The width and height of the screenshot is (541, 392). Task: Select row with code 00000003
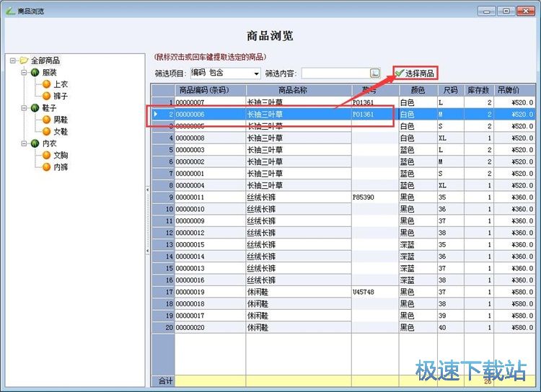(x=343, y=150)
